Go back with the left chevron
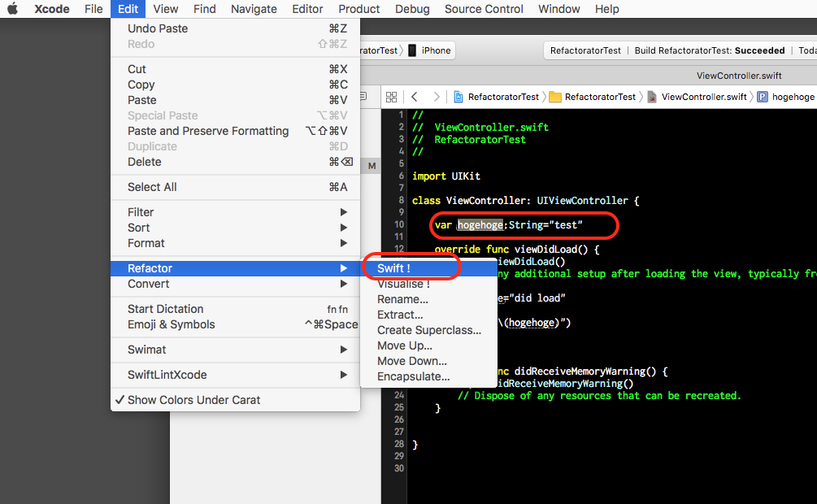The image size is (817, 504). (415, 97)
